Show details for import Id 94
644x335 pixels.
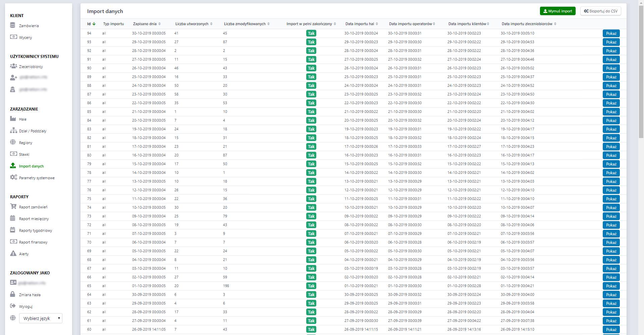(611, 33)
